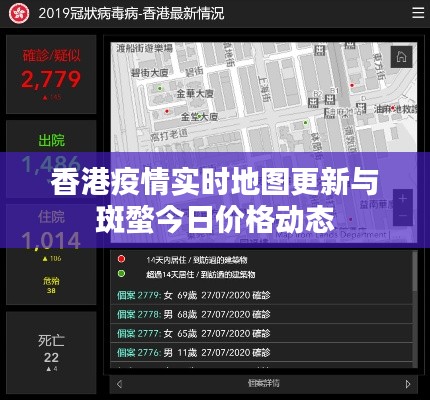Select case row 個案 2778 男 68歲

pos(262,314)
